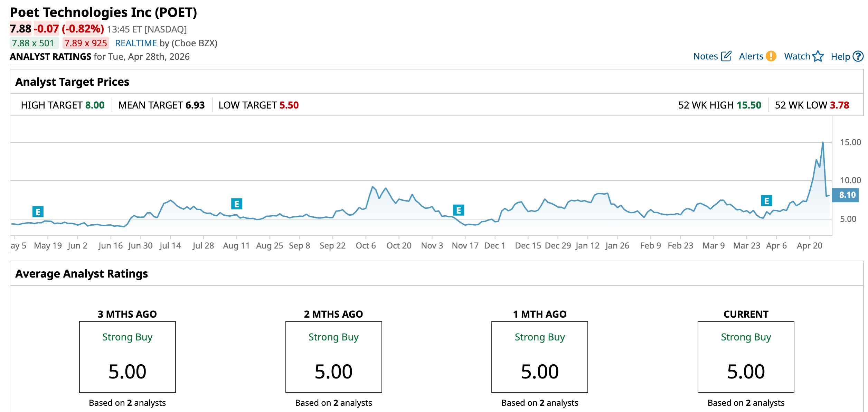Click the REALTIME link
Screen dimensions: 868x412
coord(136,43)
